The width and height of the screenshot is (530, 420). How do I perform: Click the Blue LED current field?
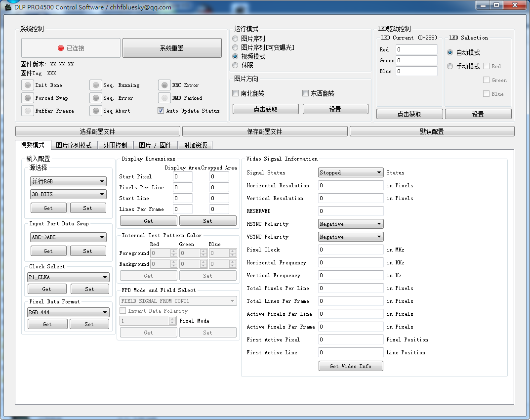[416, 71]
